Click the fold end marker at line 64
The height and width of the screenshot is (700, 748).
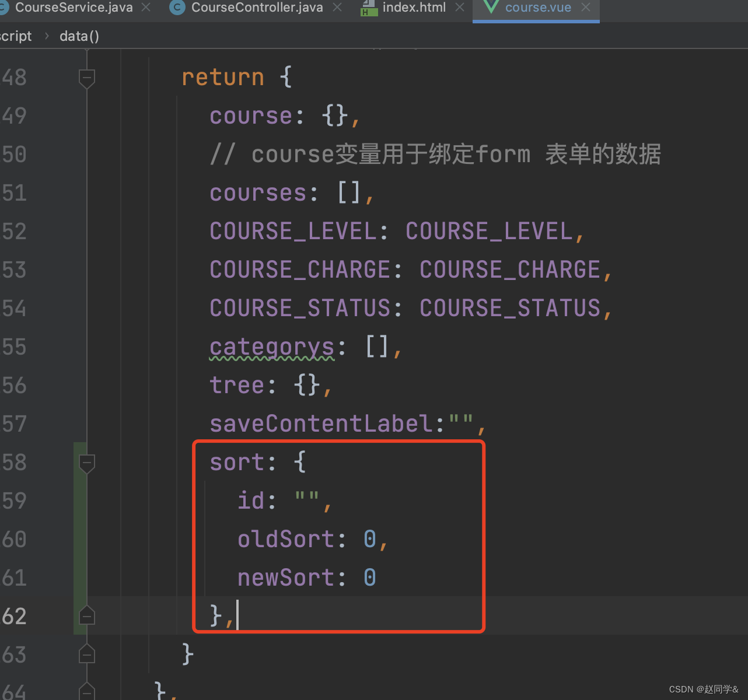[x=87, y=692]
